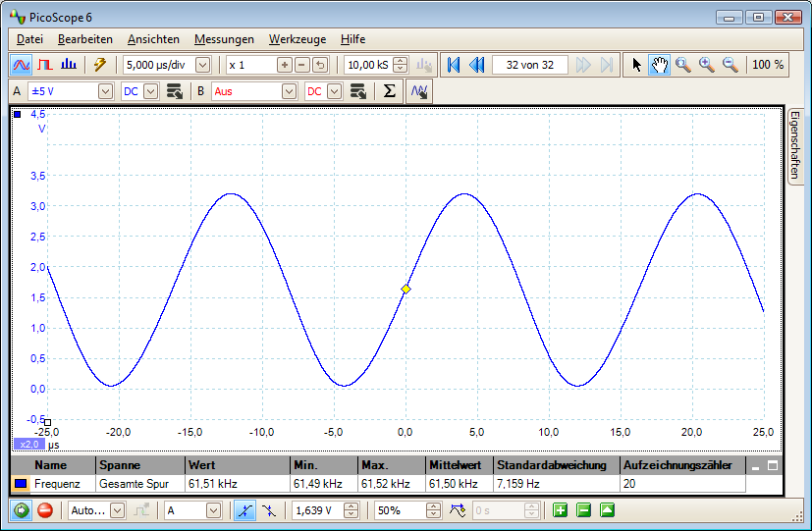This screenshot has height=531, width=812.
Task: Open the Messungen menu
Action: point(224,39)
